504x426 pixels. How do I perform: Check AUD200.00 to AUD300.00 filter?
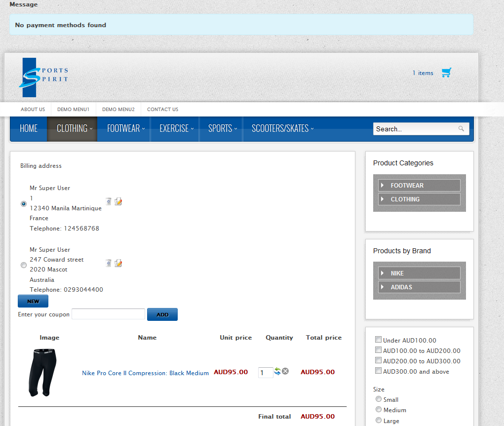(378, 360)
